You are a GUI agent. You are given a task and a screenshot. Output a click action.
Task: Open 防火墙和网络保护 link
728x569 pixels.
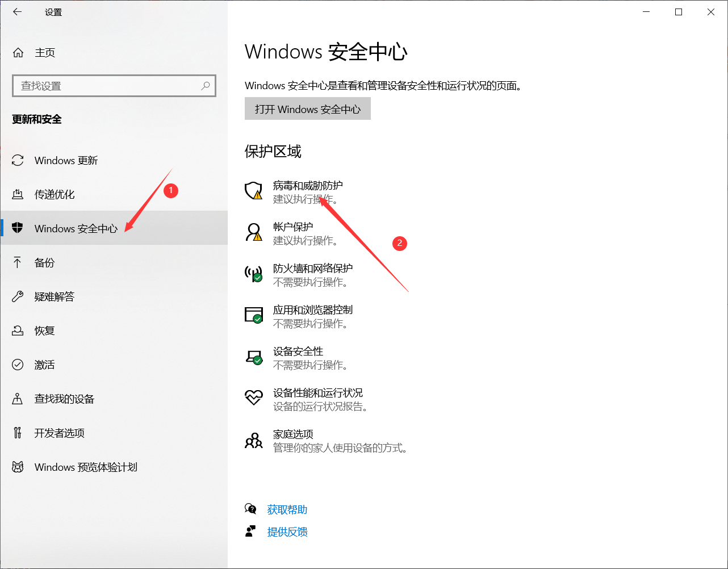[x=313, y=269]
